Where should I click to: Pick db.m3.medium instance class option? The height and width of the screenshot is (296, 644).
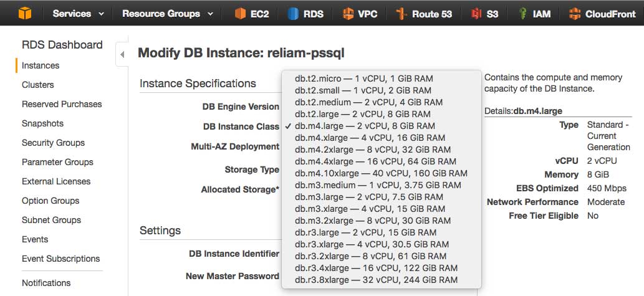[378, 185]
